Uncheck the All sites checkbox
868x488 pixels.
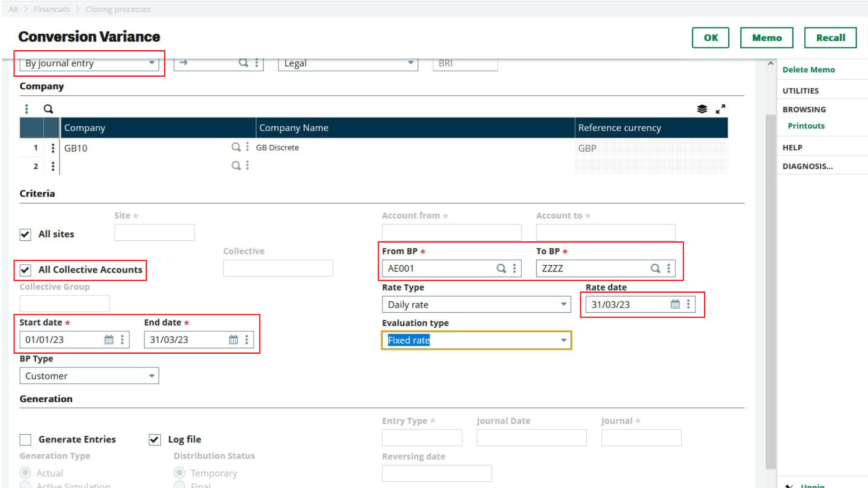(25, 235)
